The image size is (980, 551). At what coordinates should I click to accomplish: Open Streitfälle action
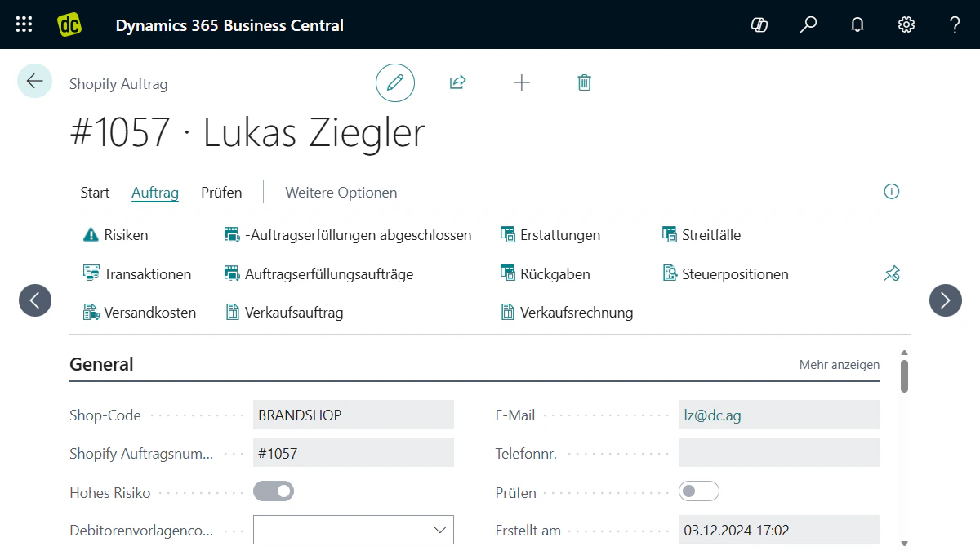pyautogui.click(x=701, y=235)
